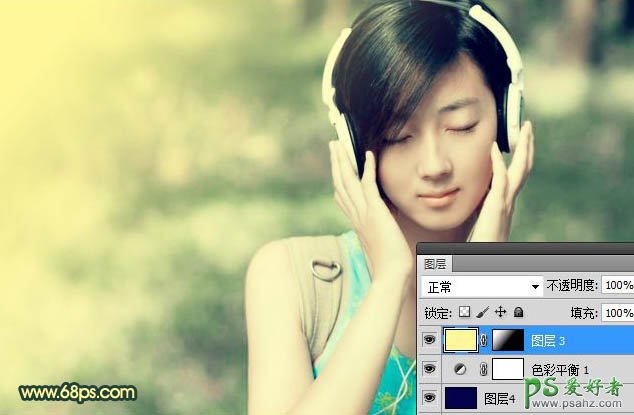Switch to the 图层 panel tab
Screen dimensions: 634x415
pyautogui.click(x=435, y=264)
